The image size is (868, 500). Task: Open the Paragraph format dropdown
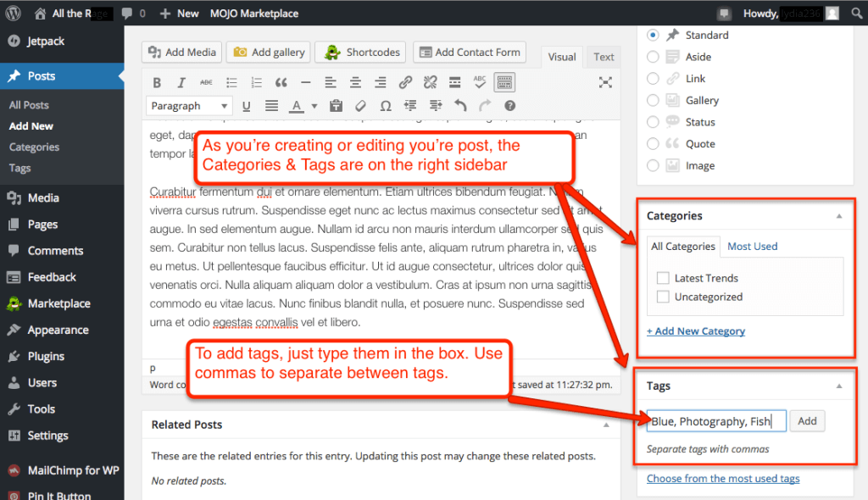click(189, 106)
